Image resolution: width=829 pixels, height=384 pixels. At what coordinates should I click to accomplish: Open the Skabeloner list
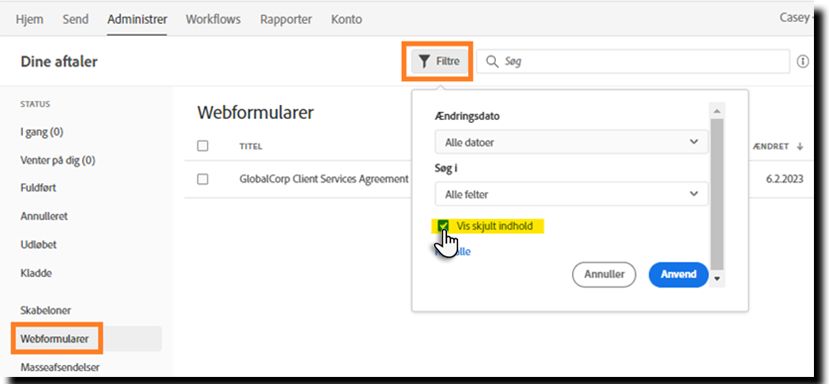[x=45, y=310]
